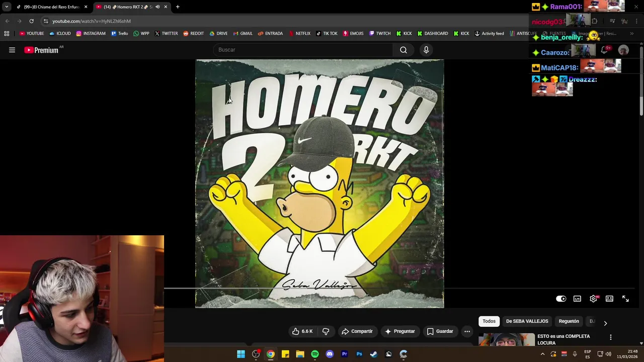Open the TWITCH bookmark
This screenshot has height=362, width=644.
(x=380, y=34)
